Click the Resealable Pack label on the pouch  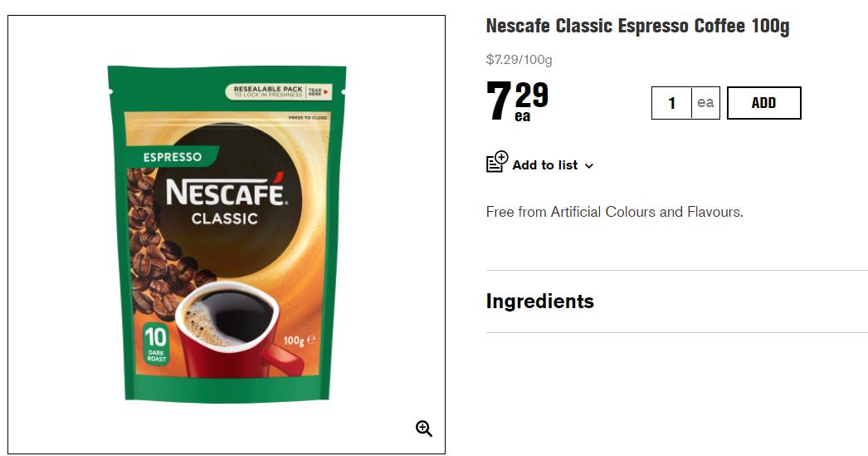279,91
